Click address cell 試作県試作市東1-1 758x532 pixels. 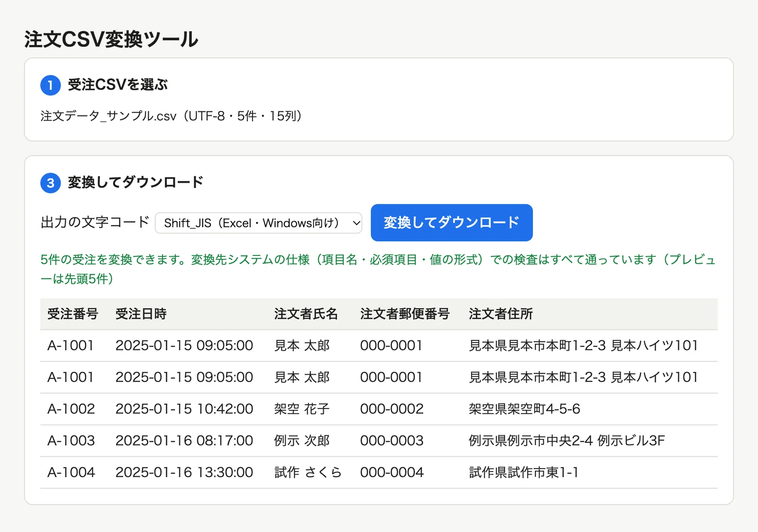(523, 472)
